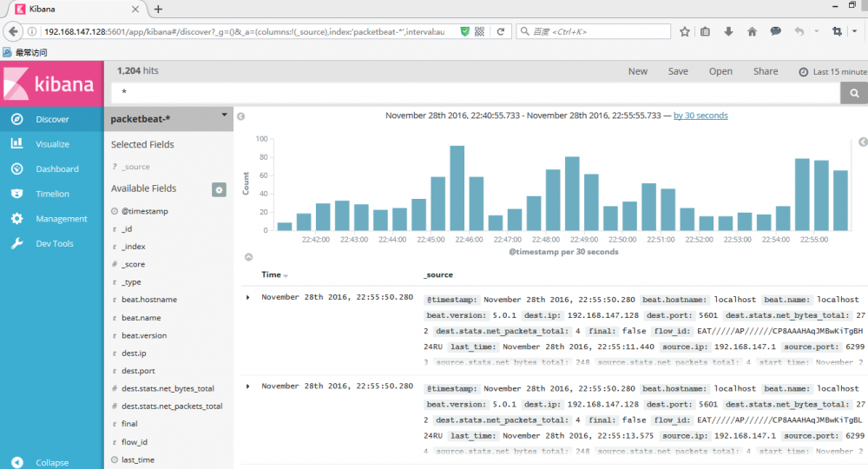Open a saved search
Image resolution: width=868 pixels, height=469 pixels.
coord(720,71)
